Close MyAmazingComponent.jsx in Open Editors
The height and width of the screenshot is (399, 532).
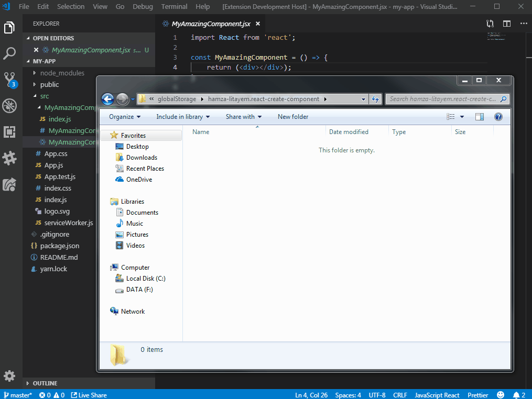[36, 50]
